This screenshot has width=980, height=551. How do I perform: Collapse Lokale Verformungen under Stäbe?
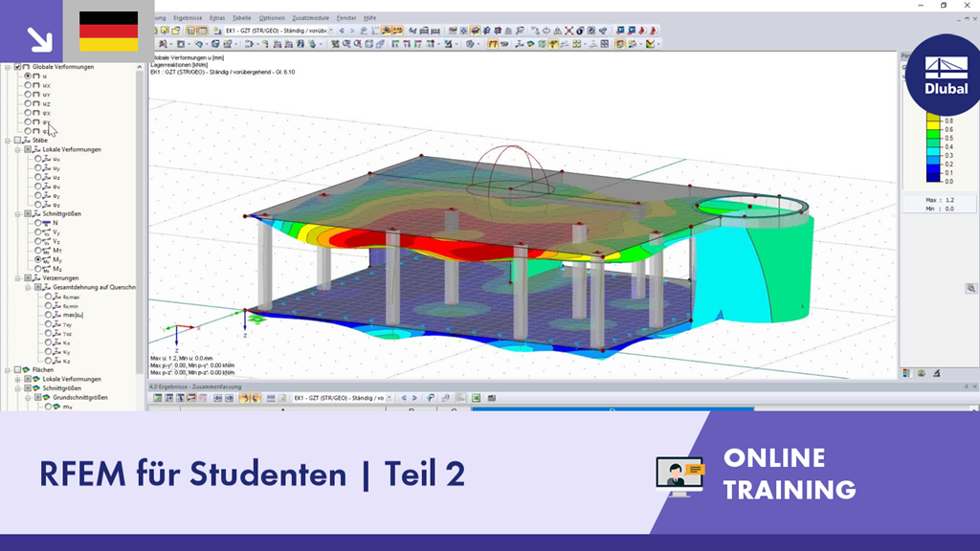pyautogui.click(x=17, y=150)
